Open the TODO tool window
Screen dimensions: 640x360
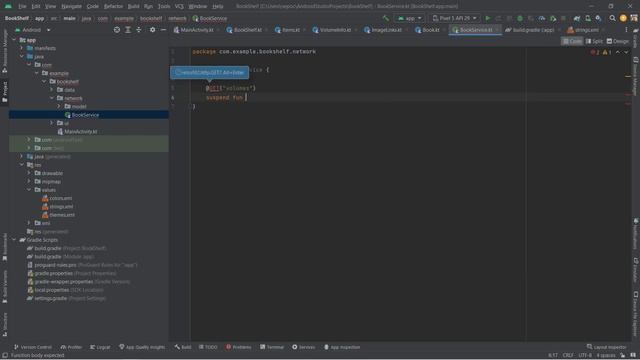click(x=208, y=347)
